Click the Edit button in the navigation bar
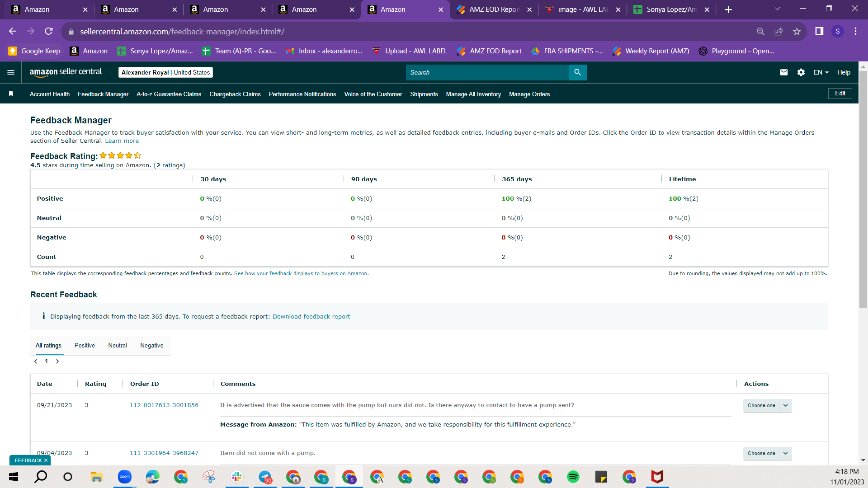868x488 pixels. coord(840,94)
